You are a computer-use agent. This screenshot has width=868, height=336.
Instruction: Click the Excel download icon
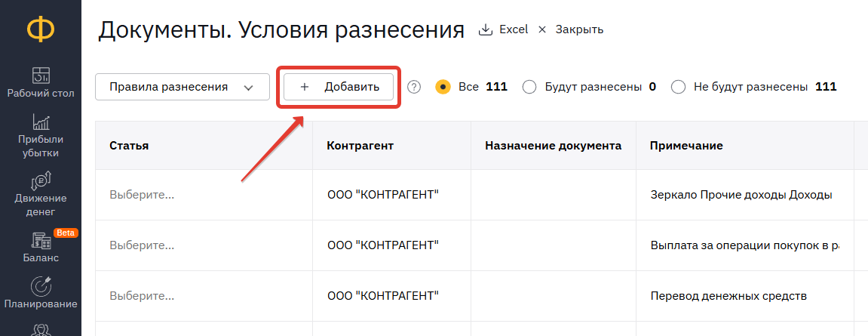(x=486, y=29)
